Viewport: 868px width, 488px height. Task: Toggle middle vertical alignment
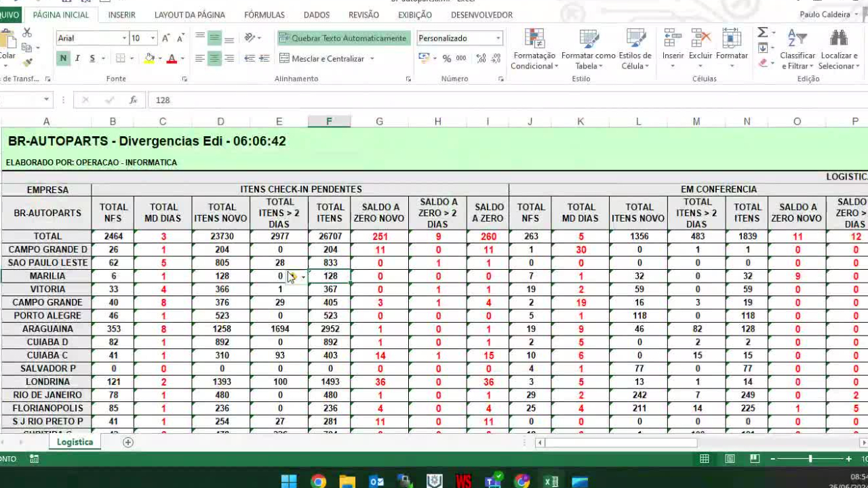click(214, 38)
